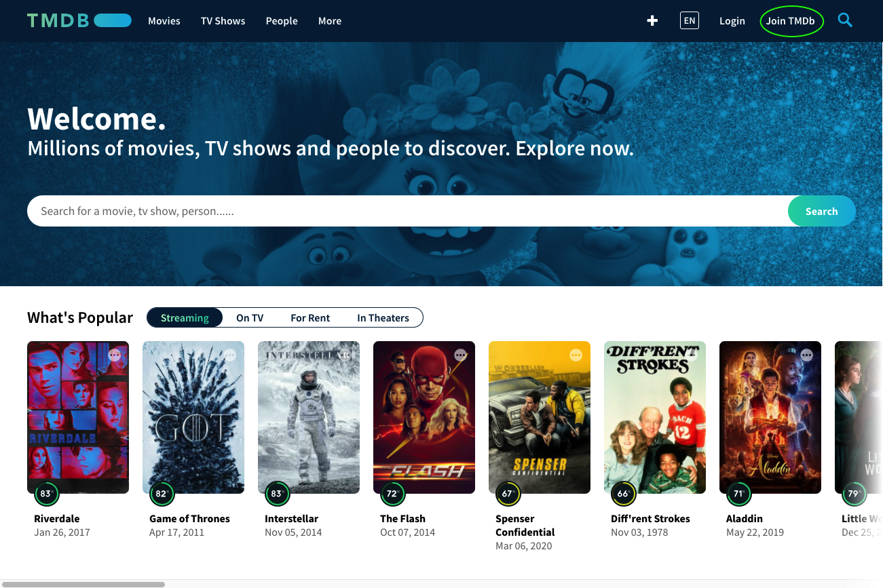The width and height of the screenshot is (883, 588).
Task: Click the plus add icon in header
Action: click(652, 21)
